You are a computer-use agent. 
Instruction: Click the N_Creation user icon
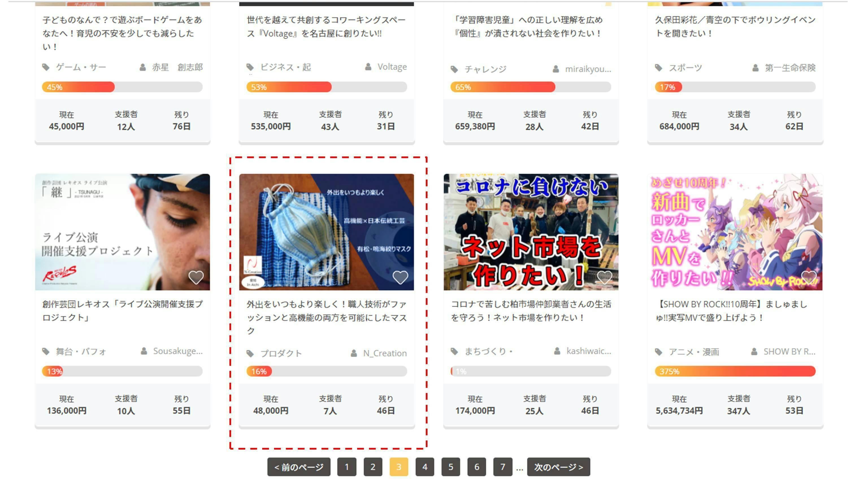pos(354,353)
